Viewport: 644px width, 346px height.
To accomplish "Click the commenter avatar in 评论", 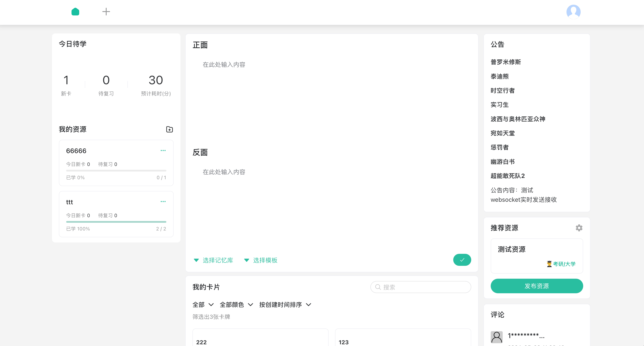I will coord(496,337).
